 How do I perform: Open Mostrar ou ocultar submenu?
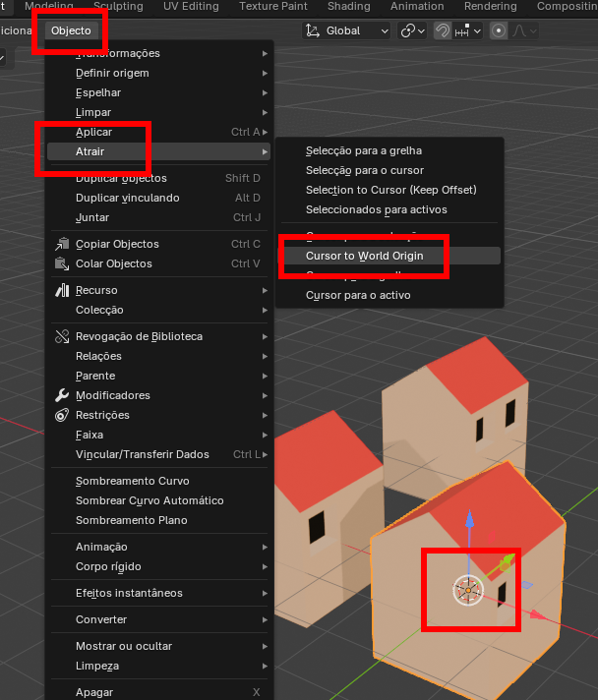[158, 646]
